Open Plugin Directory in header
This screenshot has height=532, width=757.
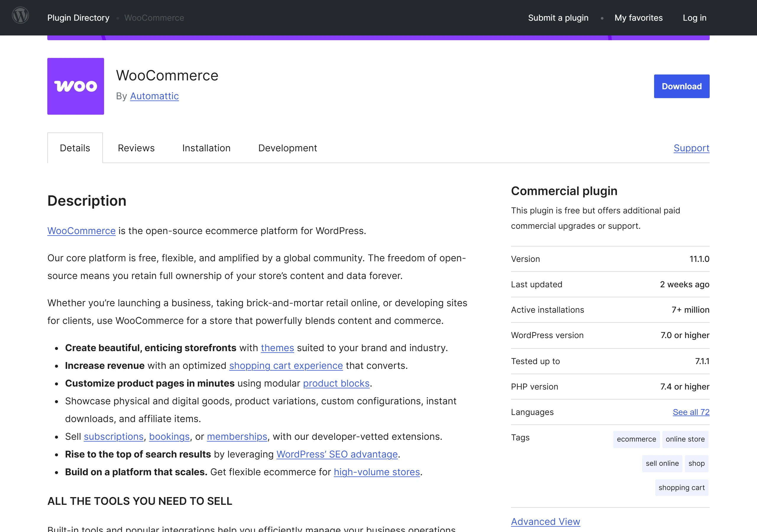pyautogui.click(x=78, y=18)
